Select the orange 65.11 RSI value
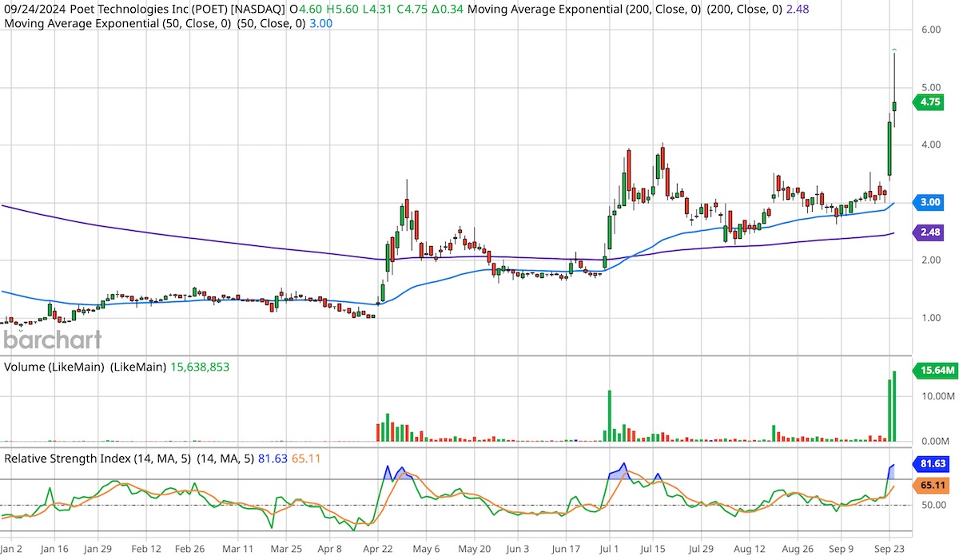Screen dimensions: 959x560 coord(932,485)
